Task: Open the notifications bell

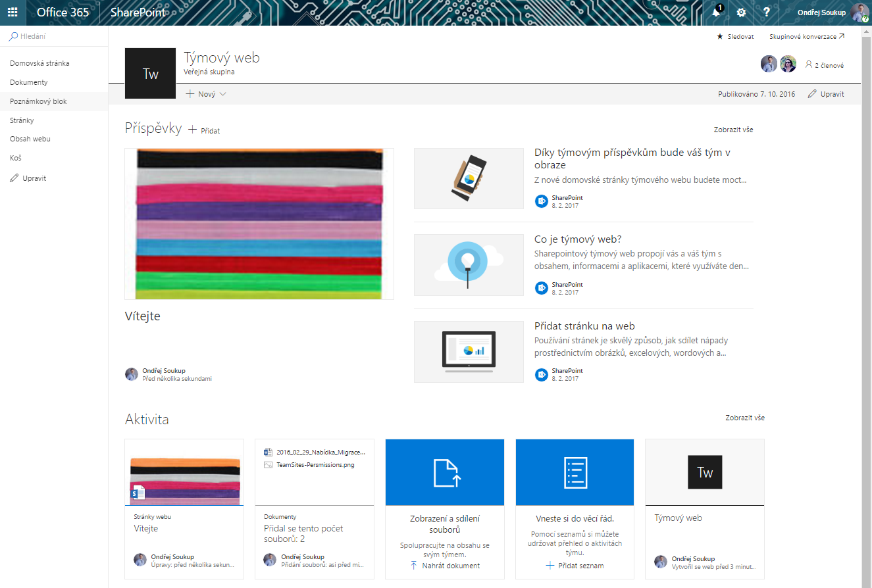Action: coord(717,12)
